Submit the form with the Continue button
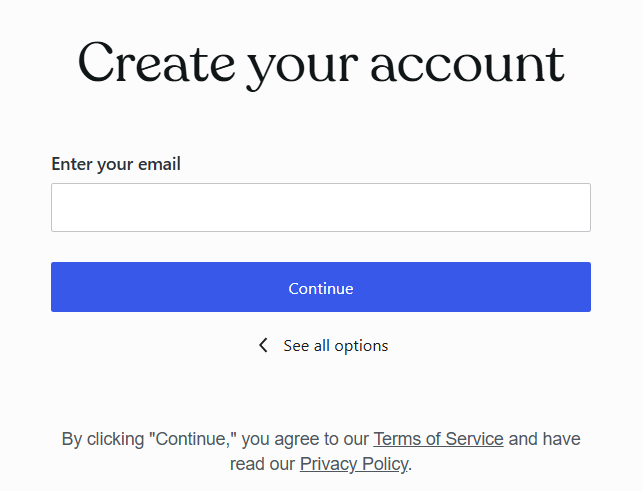This screenshot has height=491, width=642. [x=321, y=287]
